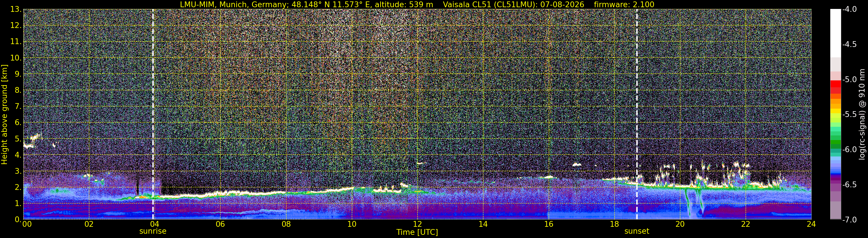The width and height of the screenshot is (868, 238).
Task: Click time axis tick label '20'
Action: pyautogui.click(x=680, y=224)
